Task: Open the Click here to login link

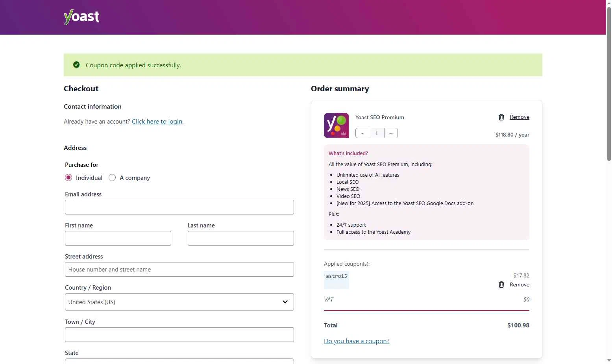Action: click(157, 122)
